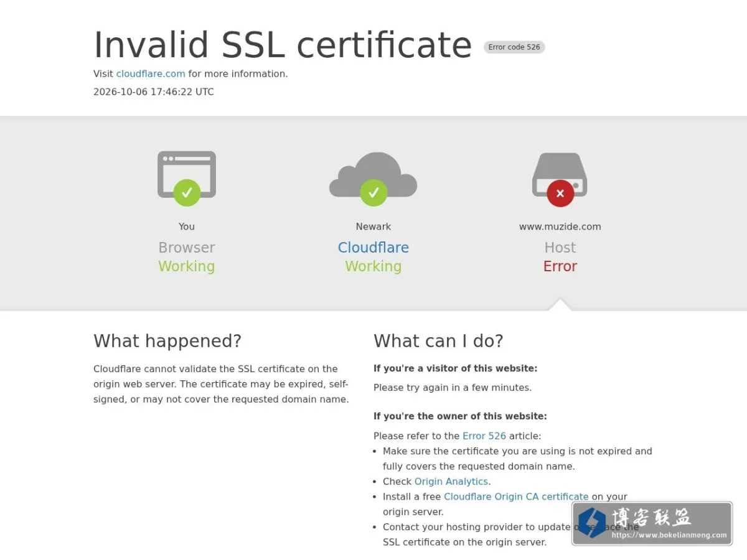This screenshot has width=747, height=560.
Task: Open the cloudflare.com link
Action: pos(151,73)
